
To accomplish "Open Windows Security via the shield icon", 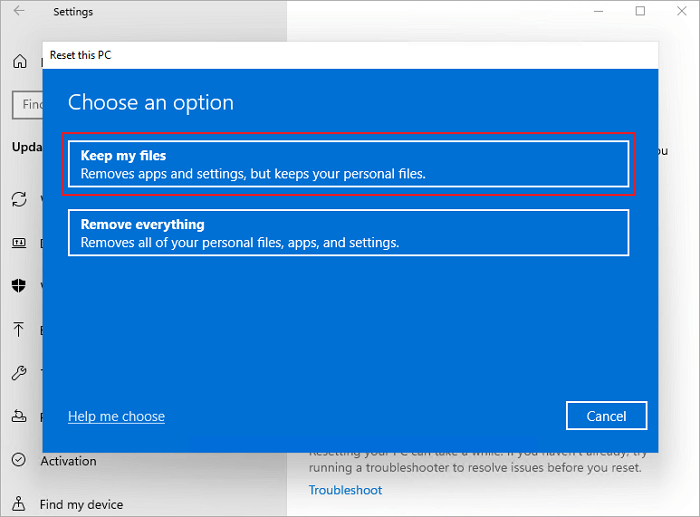I will 19,286.
